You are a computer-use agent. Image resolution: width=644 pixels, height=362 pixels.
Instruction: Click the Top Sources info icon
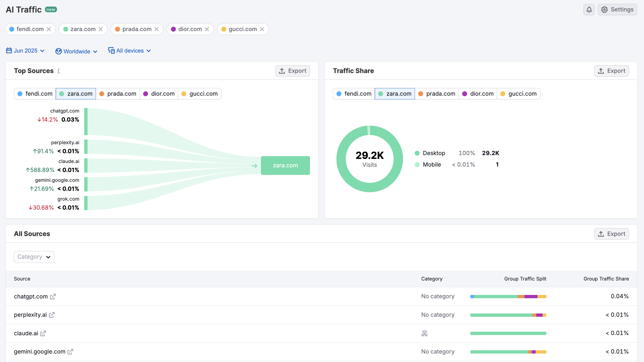point(59,71)
